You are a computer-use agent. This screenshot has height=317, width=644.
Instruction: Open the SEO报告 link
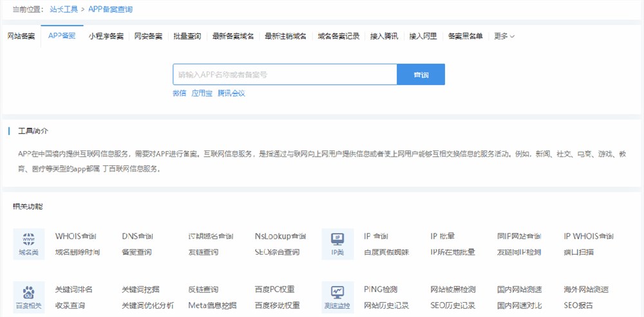578,305
